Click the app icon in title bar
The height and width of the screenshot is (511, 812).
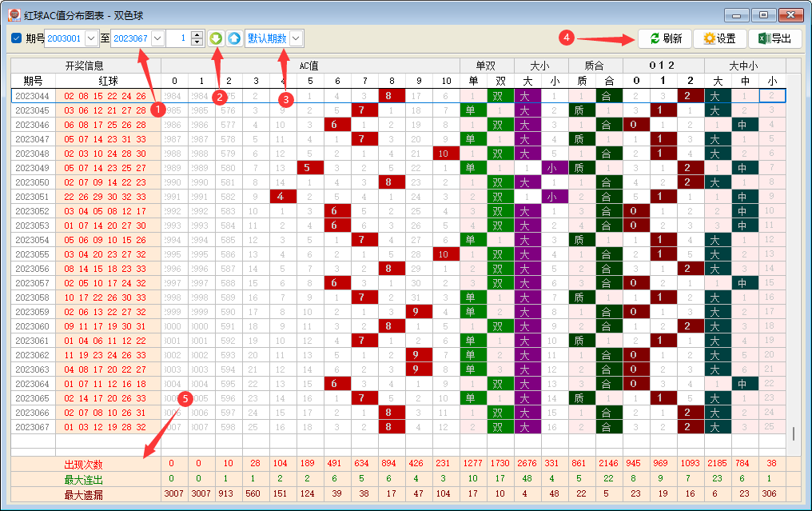click(x=14, y=14)
